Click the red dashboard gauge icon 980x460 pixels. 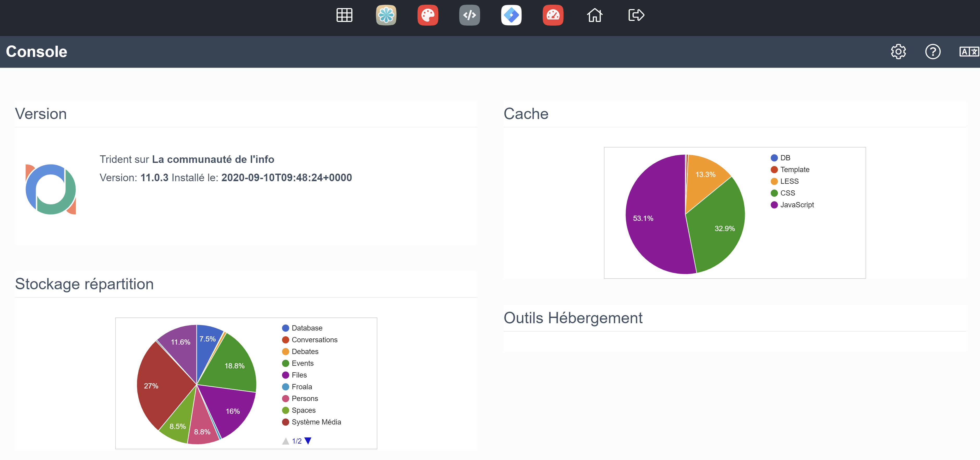point(553,15)
